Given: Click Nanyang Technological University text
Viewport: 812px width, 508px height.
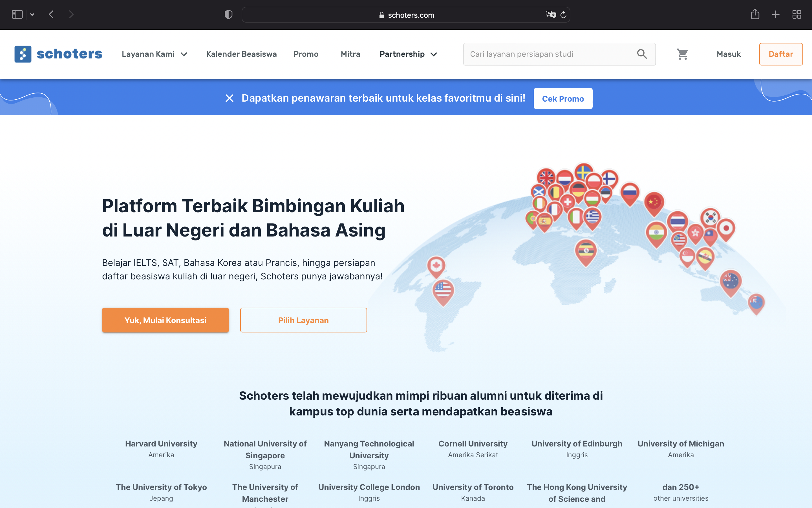Looking at the screenshot, I should click(x=369, y=450).
